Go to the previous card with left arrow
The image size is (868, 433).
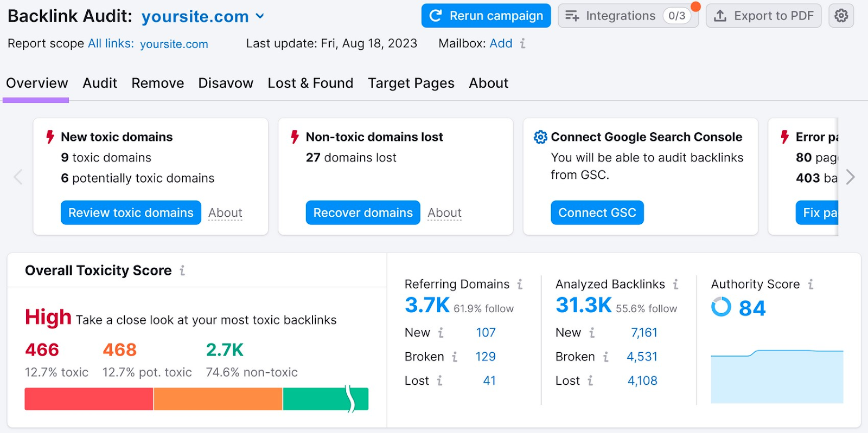tap(18, 177)
